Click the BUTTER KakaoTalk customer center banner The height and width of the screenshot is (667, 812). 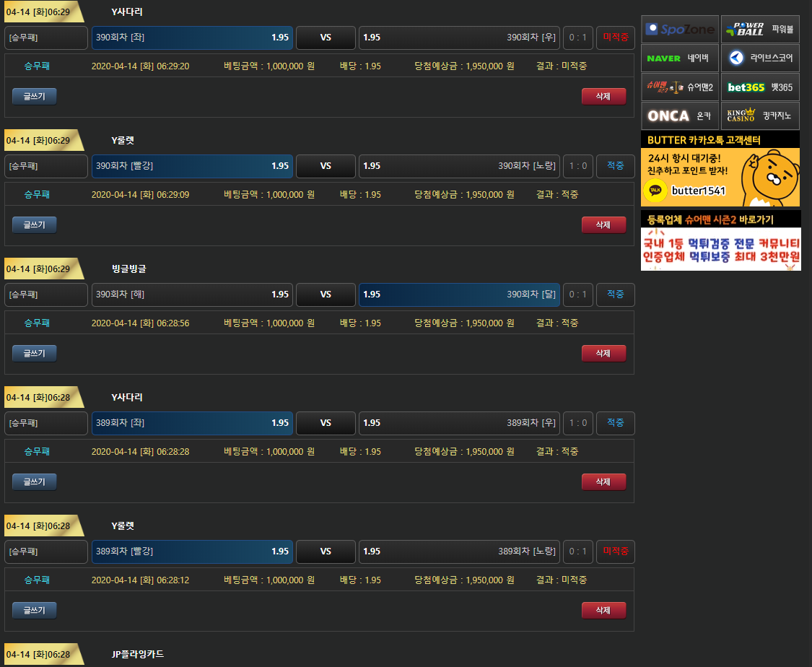coord(720,170)
